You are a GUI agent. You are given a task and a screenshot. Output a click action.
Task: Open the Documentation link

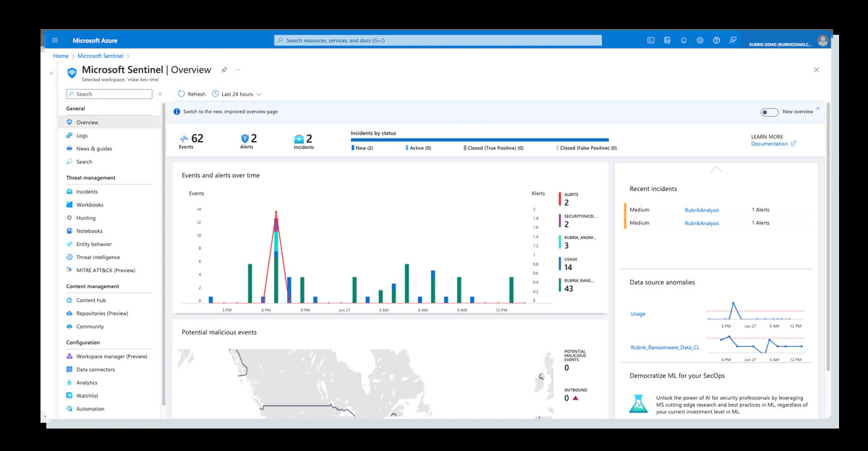[770, 144]
